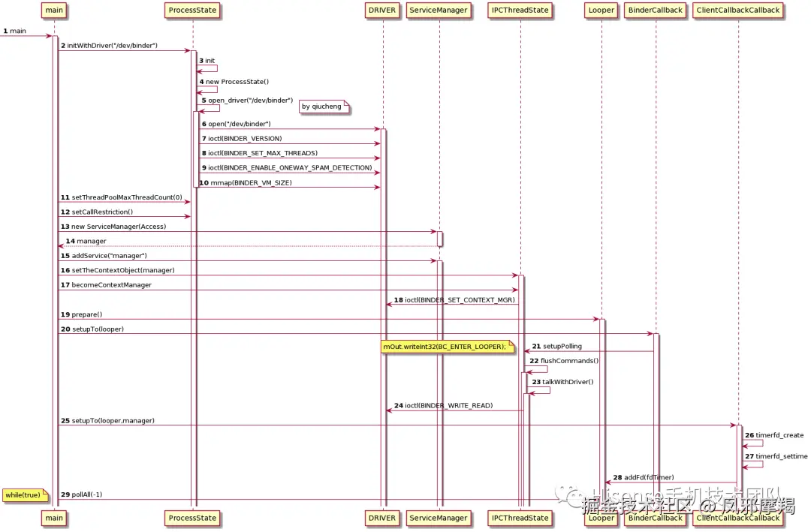Click message 28 addFd(fdTimer)

(644, 478)
